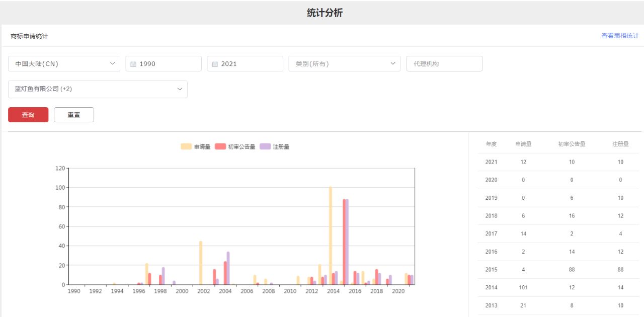Click the red 查询 search button
644x317 pixels.
pyautogui.click(x=28, y=115)
